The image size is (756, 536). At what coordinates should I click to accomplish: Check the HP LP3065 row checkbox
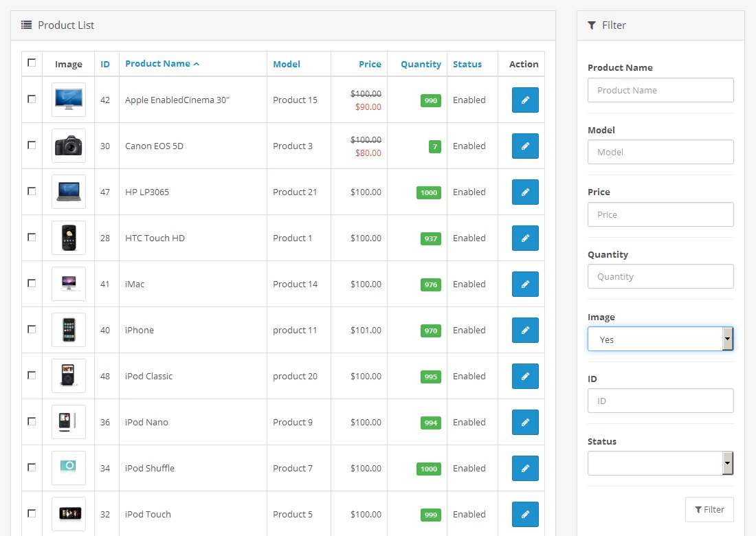(x=32, y=191)
